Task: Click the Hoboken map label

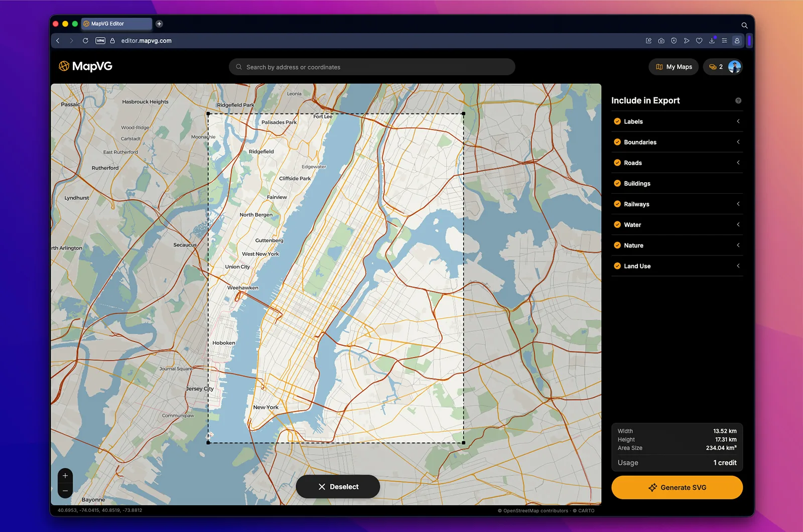Action: [224, 343]
